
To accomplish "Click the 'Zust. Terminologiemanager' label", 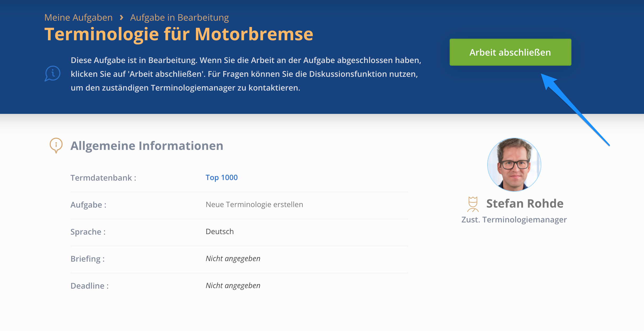I will (x=514, y=220).
